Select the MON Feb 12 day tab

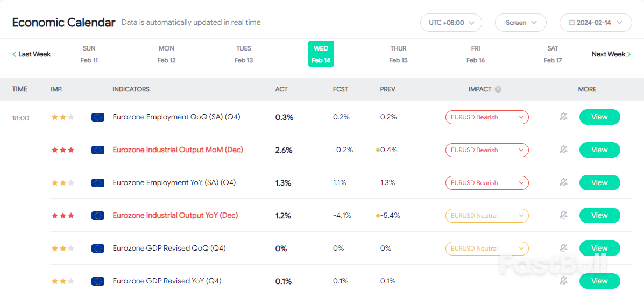(x=166, y=54)
